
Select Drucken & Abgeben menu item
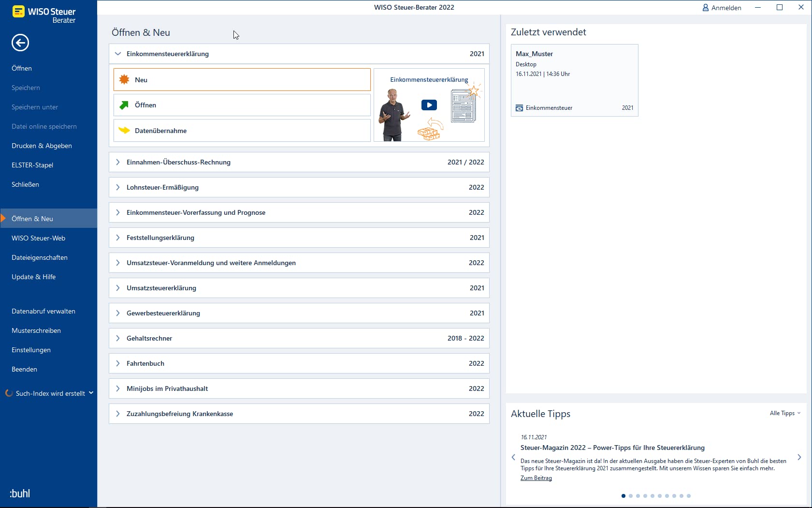point(42,146)
